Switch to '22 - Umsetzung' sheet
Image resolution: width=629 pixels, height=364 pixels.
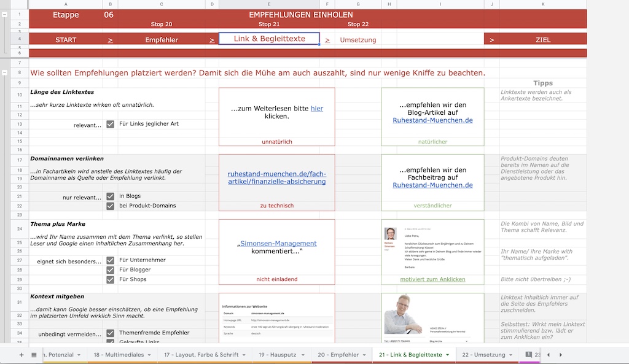[483, 355]
